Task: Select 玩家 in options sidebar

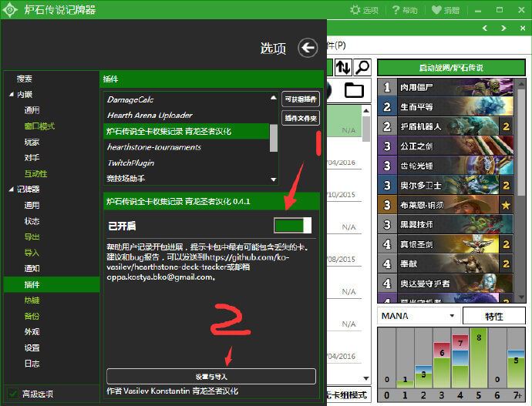Action: (32, 142)
